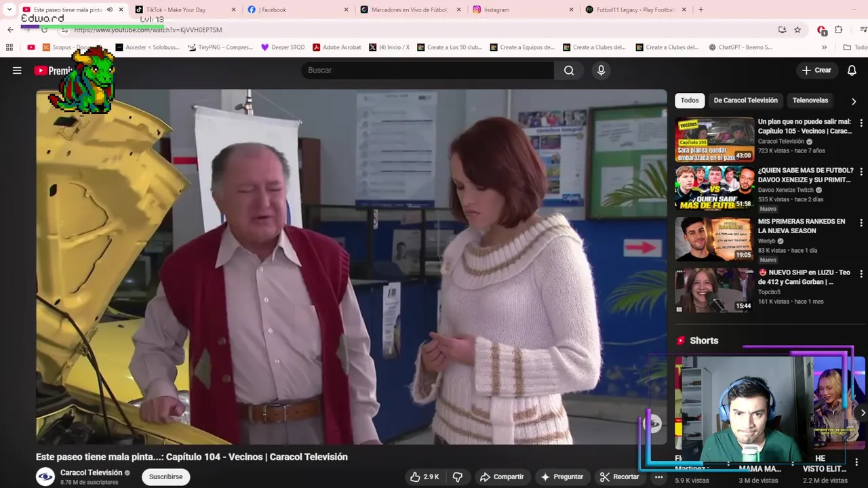Open Acceder < Solobuss bookmark
This screenshot has height=488, width=868.
click(x=147, y=47)
